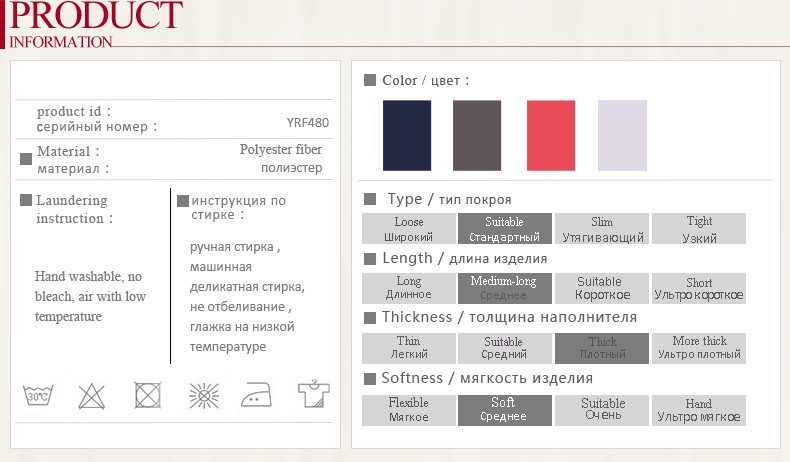This screenshot has height=462, width=790.
Task: Click the YRF480 product id text
Action: (307, 123)
